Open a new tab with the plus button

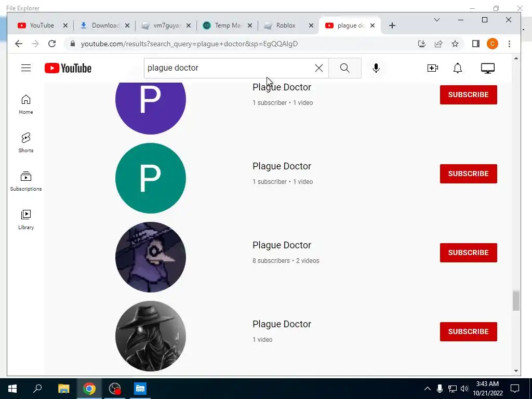392,25
